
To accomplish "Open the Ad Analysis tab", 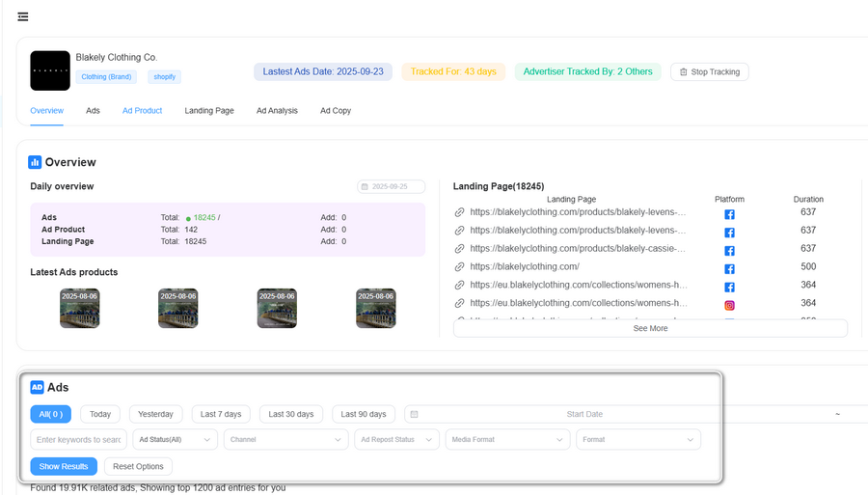I will tap(277, 111).
